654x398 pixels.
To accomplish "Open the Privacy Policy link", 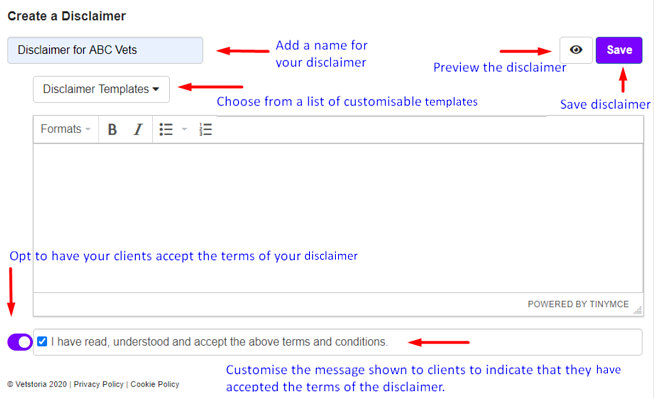I will coord(98,384).
